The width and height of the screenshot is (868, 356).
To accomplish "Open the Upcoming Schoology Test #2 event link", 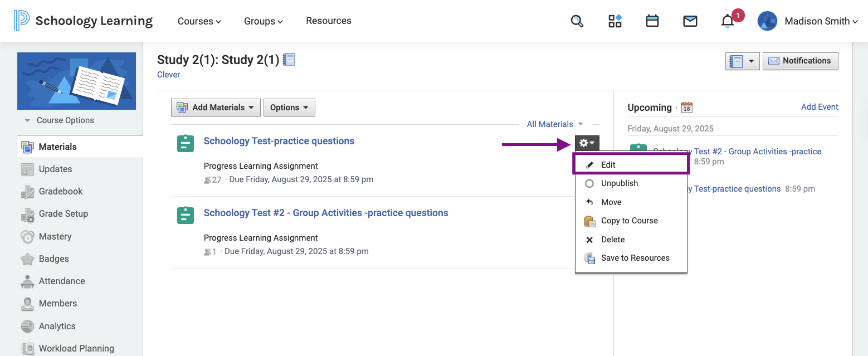I will [737, 152].
